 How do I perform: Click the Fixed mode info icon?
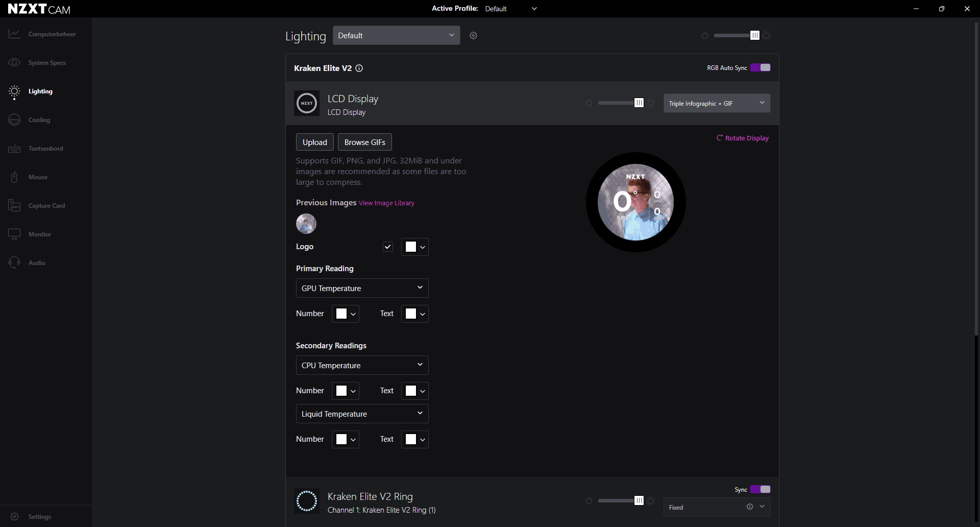coord(750,507)
